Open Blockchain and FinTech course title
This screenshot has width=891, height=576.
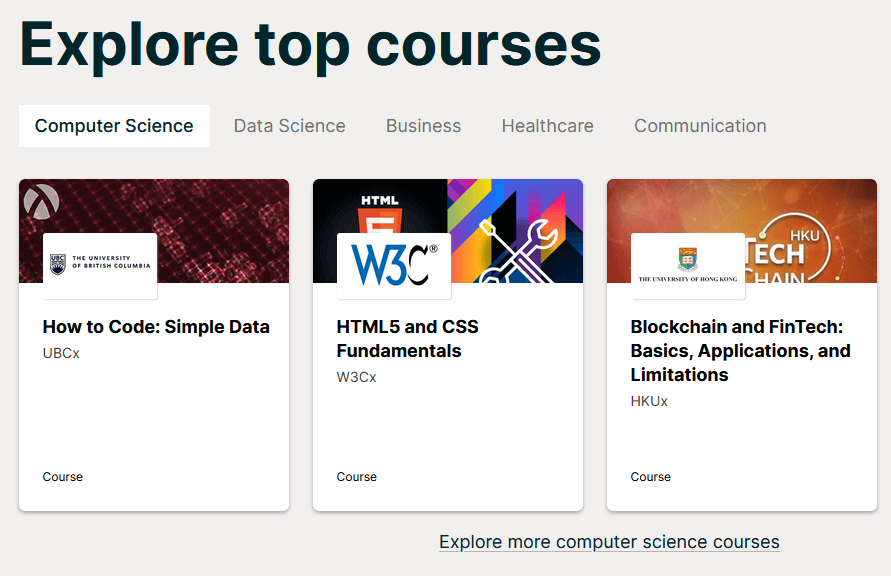[740, 351]
